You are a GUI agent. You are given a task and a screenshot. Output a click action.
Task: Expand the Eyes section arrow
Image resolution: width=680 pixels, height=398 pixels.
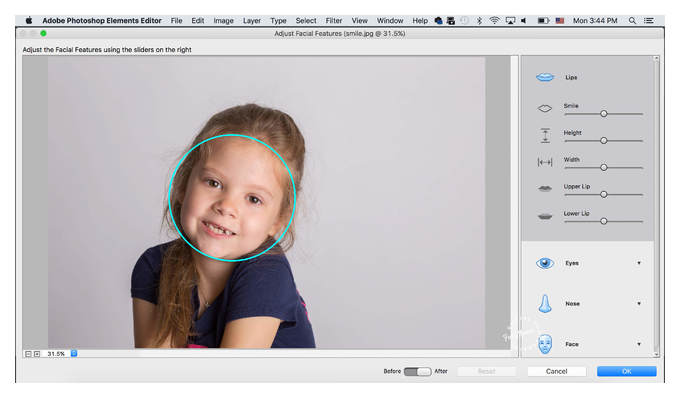point(639,263)
